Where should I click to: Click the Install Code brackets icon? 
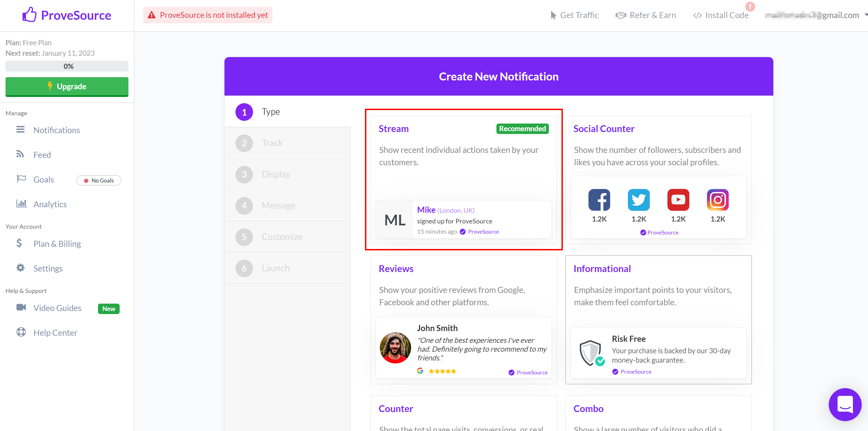tap(698, 15)
